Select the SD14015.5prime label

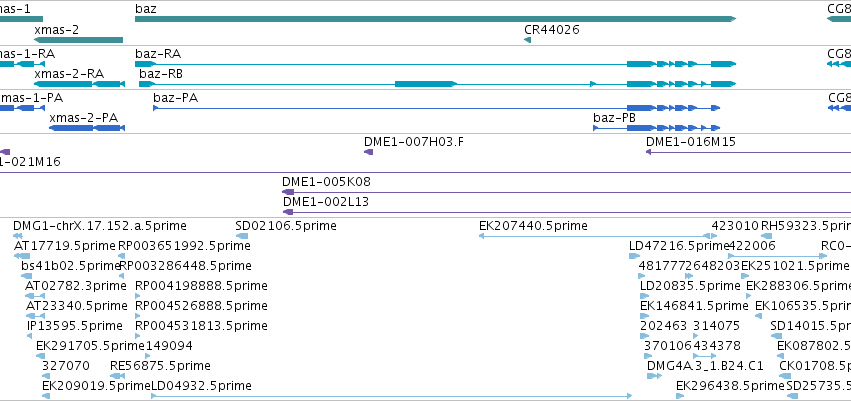[811, 326]
